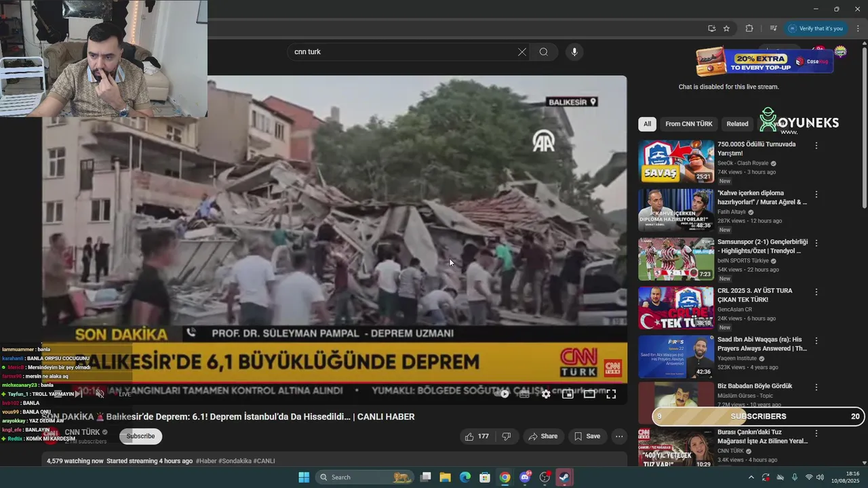Open OBS Studio from the taskbar
The image size is (868, 488).
click(545, 477)
